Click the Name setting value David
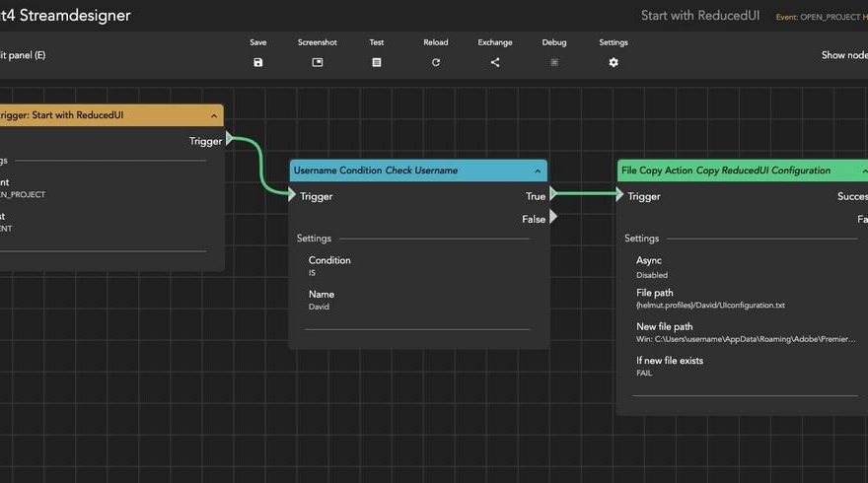Viewport: 868px width, 483px height. [321, 308]
